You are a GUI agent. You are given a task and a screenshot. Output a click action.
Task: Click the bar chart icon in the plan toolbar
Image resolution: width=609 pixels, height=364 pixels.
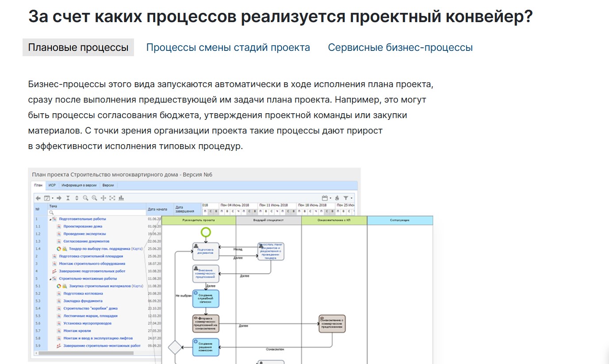click(x=121, y=198)
